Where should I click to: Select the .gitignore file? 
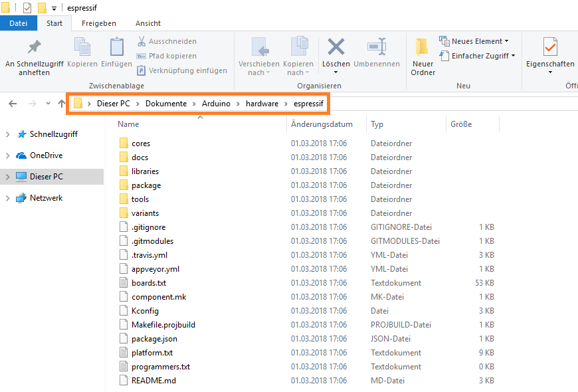[x=149, y=227]
